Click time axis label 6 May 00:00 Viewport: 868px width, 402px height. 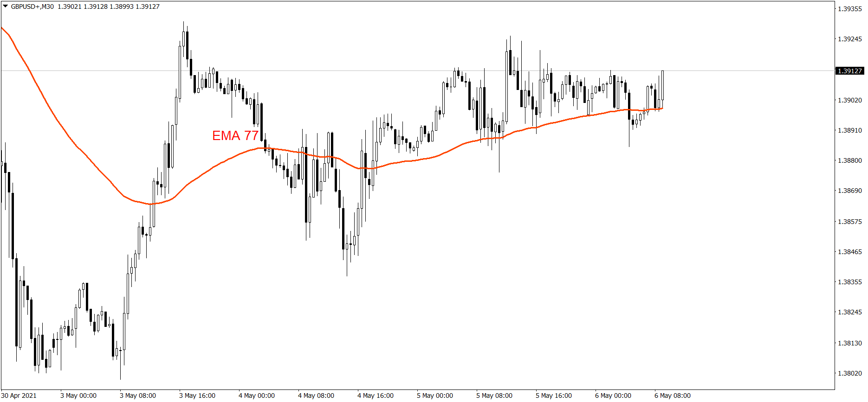613,396
